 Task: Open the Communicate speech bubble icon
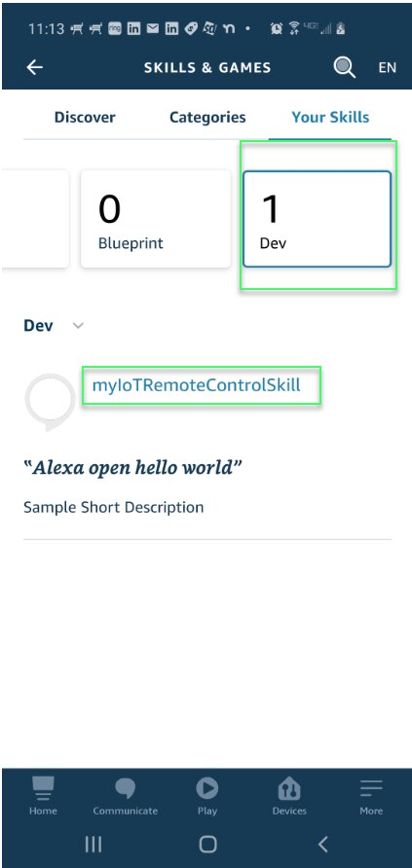pos(125,788)
